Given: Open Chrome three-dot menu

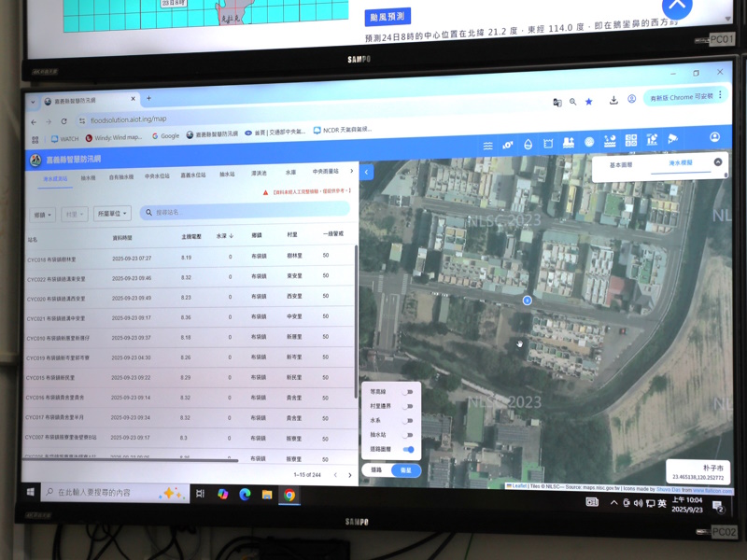Looking at the screenshot, I should pyautogui.click(x=720, y=95).
